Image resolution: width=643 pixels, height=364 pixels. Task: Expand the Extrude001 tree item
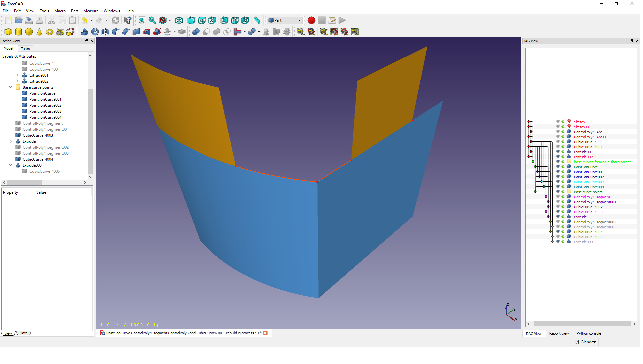point(18,75)
